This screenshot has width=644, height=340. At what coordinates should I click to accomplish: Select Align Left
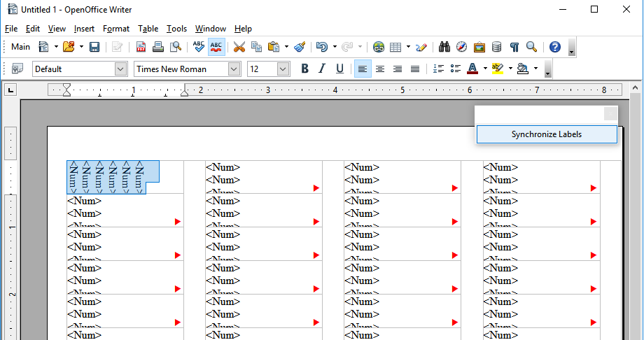point(363,69)
